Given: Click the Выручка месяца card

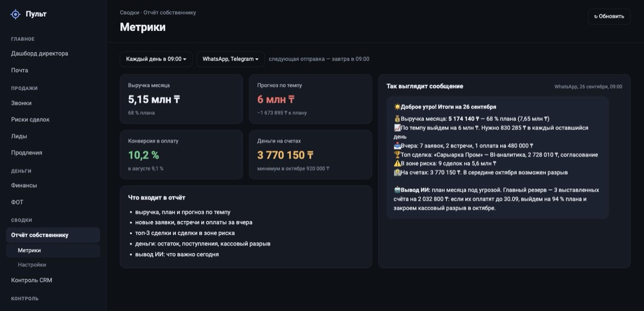Looking at the screenshot, I should point(181,99).
